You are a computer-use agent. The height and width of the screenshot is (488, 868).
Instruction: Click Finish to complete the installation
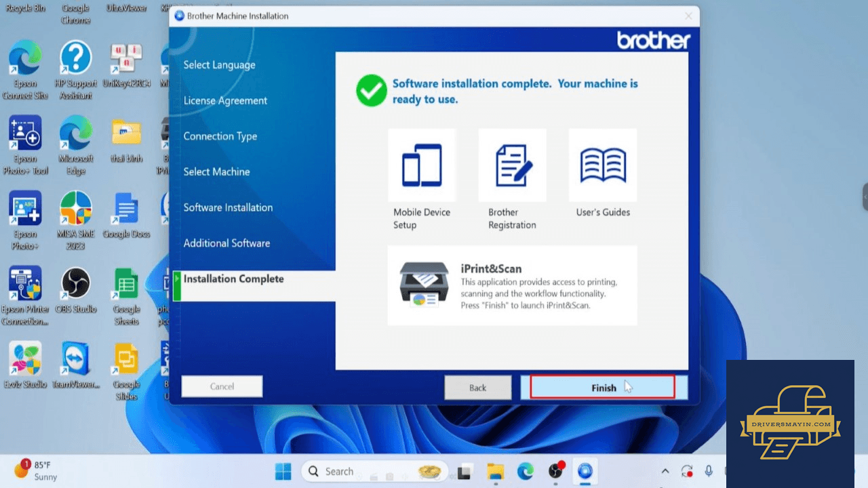click(x=603, y=388)
